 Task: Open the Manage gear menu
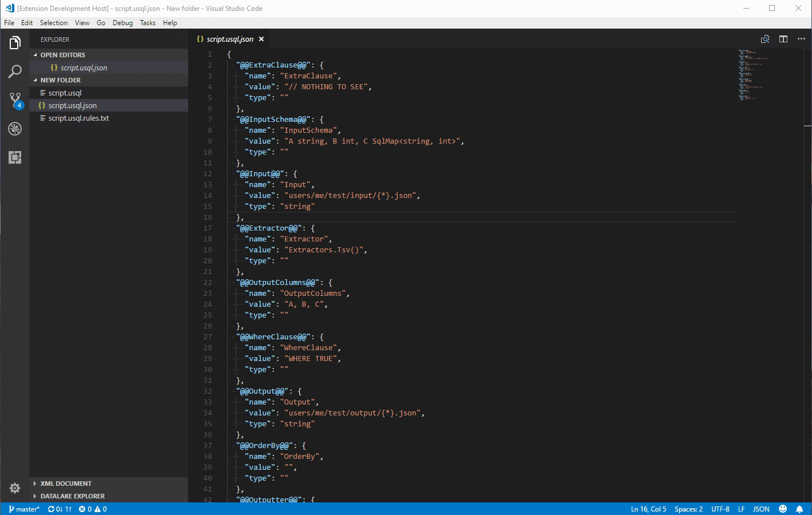coord(15,488)
